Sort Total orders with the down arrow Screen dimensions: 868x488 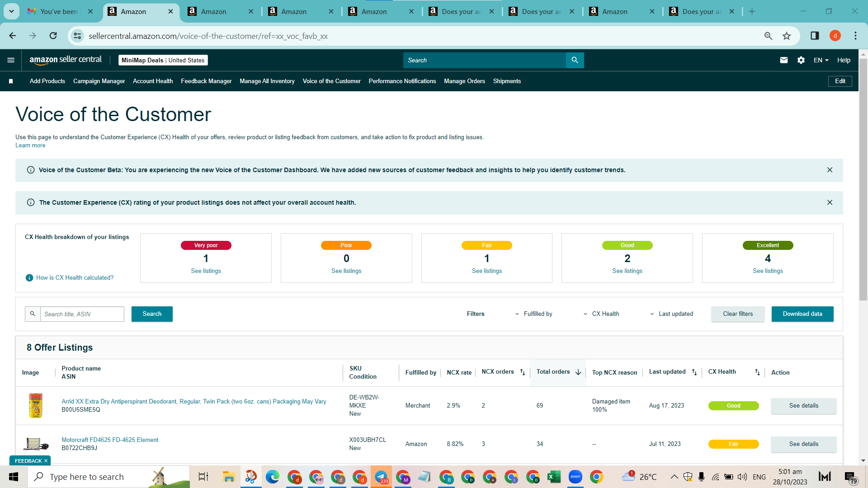578,372
